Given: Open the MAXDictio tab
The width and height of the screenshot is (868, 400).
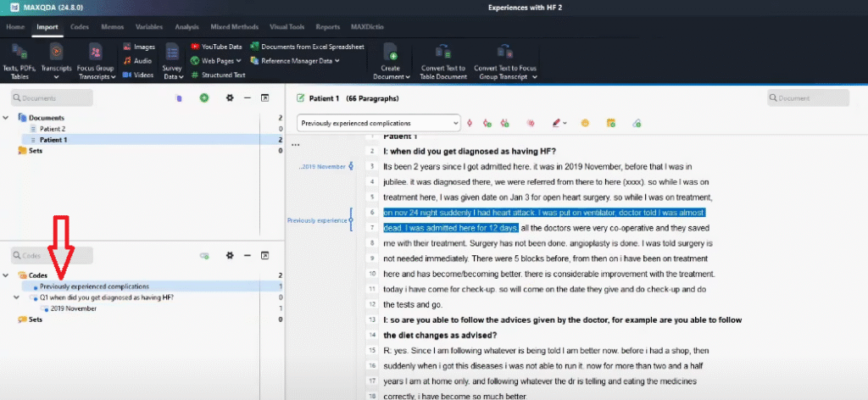Looking at the screenshot, I should [367, 26].
